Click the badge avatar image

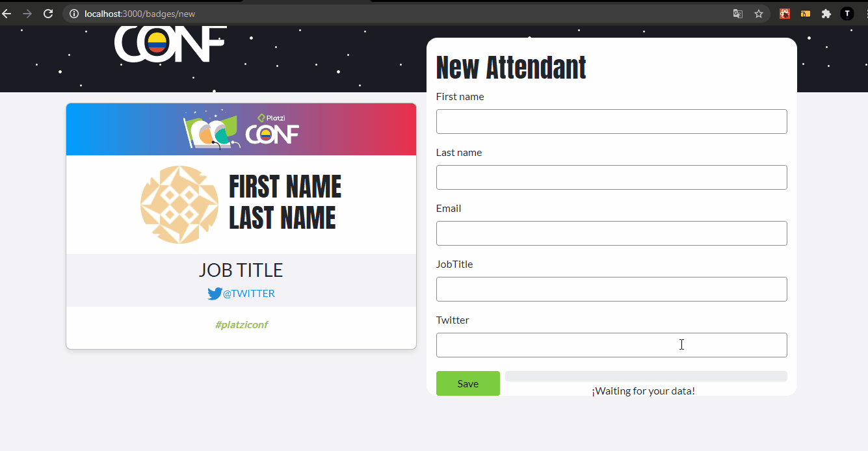pyautogui.click(x=179, y=205)
